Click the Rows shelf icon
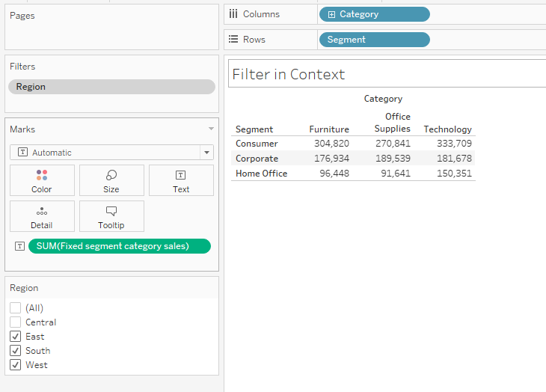 [x=233, y=40]
